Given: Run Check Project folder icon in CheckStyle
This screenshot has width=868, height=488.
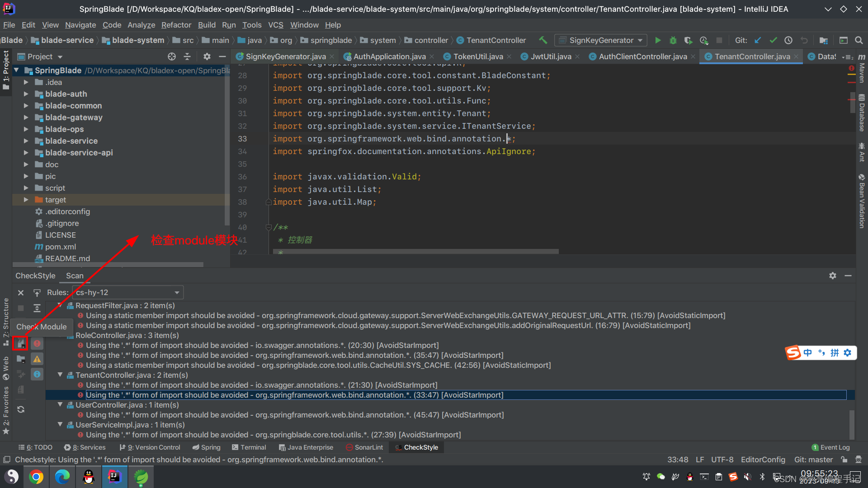Looking at the screenshot, I should pyautogui.click(x=21, y=359).
